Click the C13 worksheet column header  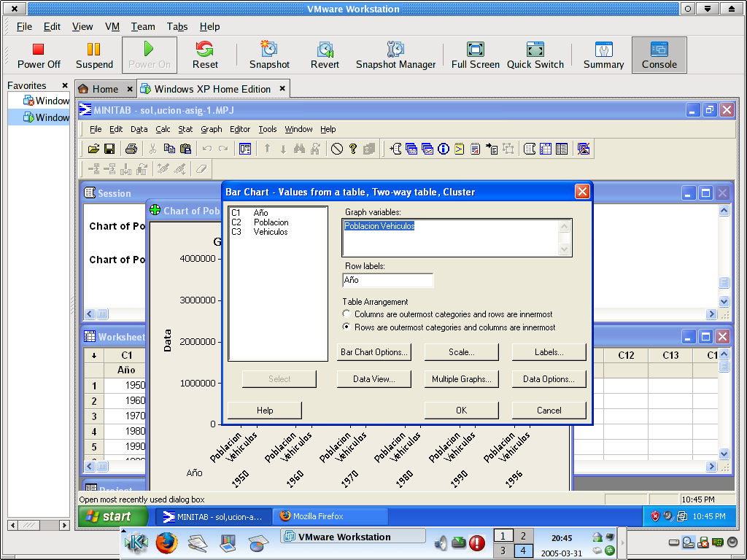[670, 355]
